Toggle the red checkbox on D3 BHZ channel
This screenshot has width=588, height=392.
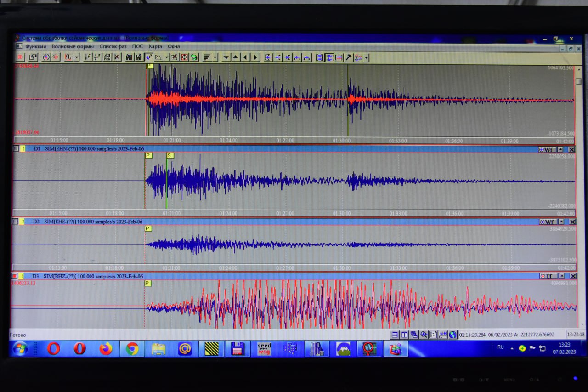pos(14,276)
